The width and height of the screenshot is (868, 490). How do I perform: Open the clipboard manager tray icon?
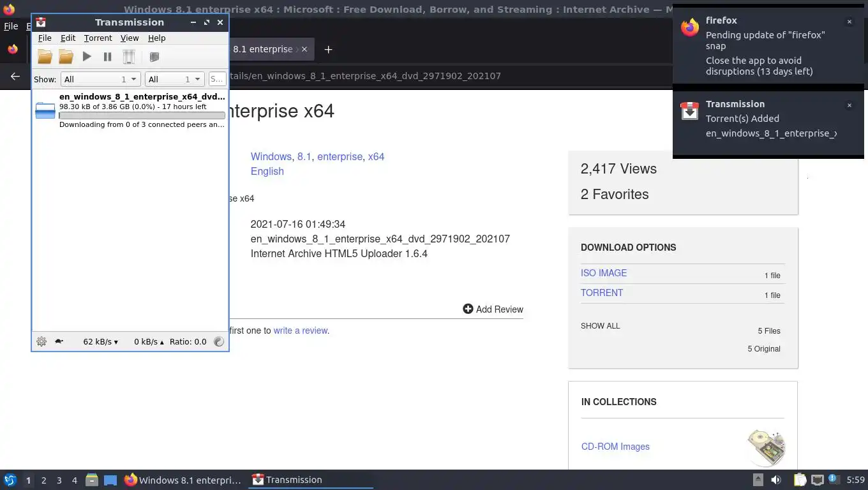click(x=800, y=480)
